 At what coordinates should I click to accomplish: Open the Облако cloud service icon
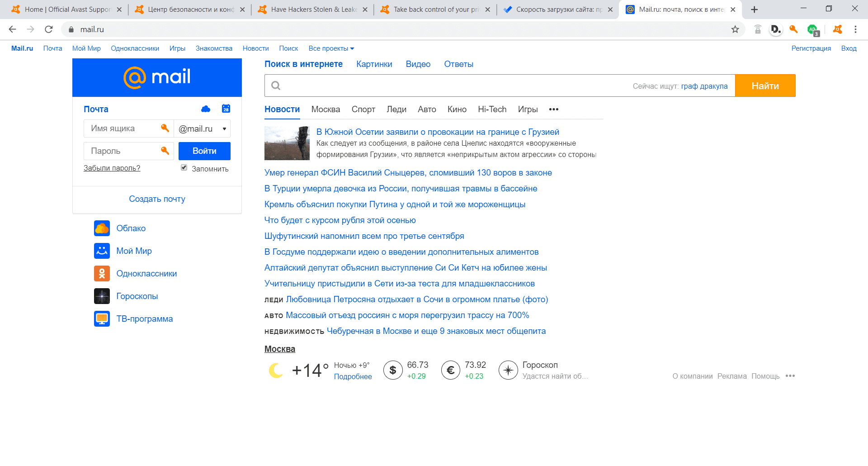click(102, 228)
